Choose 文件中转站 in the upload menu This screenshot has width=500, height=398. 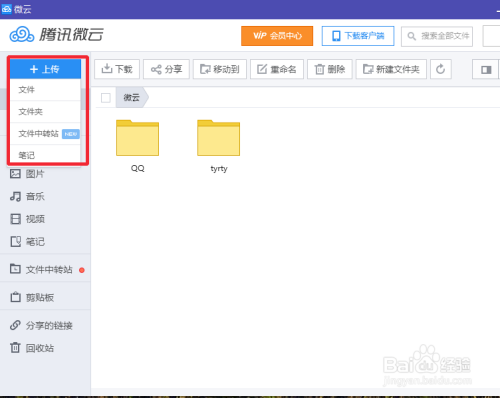(x=45, y=134)
